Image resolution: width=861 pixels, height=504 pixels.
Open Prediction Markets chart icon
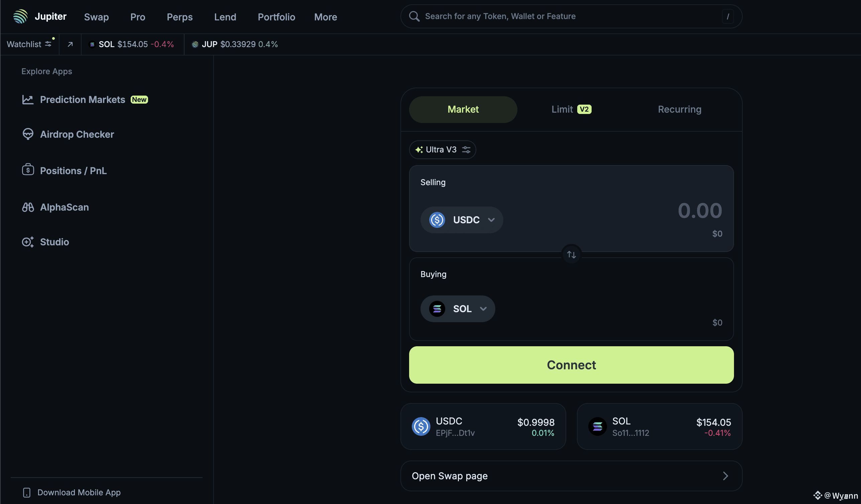(x=28, y=100)
